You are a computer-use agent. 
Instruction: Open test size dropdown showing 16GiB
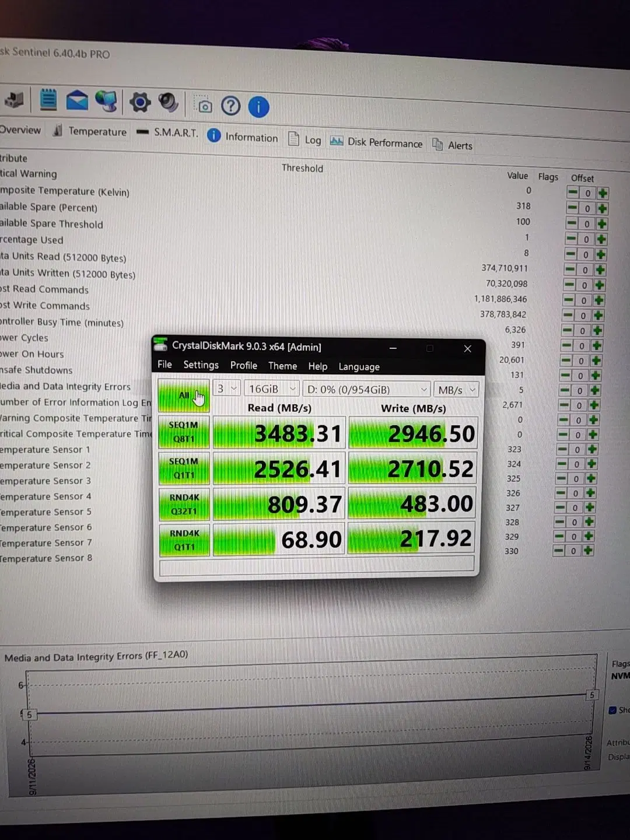272,389
